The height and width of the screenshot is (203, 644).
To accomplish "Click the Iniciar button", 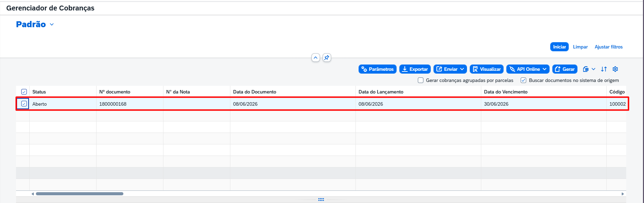I will (x=559, y=47).
